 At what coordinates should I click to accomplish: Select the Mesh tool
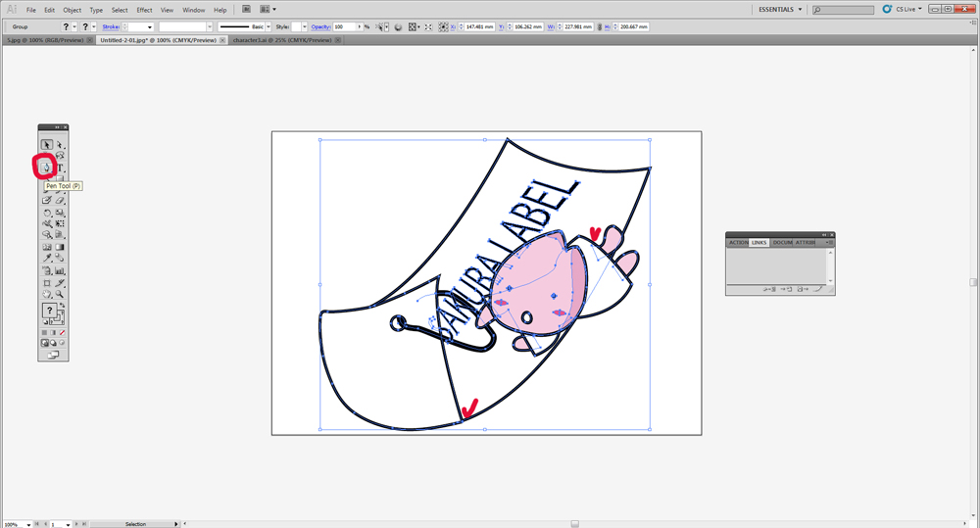[x=47, y=247]
